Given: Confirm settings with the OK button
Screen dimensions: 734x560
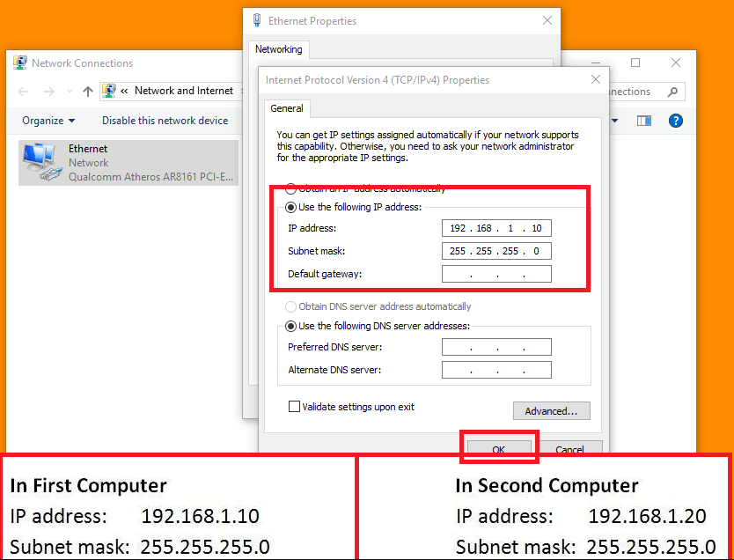Looking at the screenshot, I should tap(498, 449).
